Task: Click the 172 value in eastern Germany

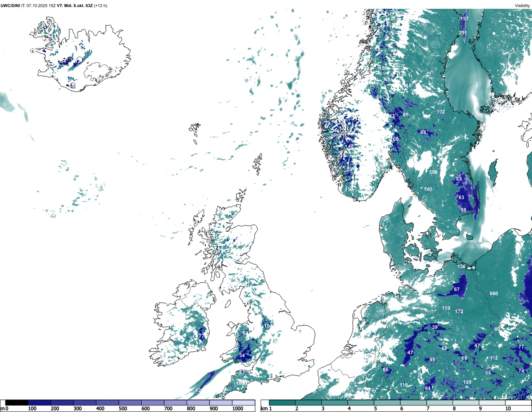Action: (459, 311)
